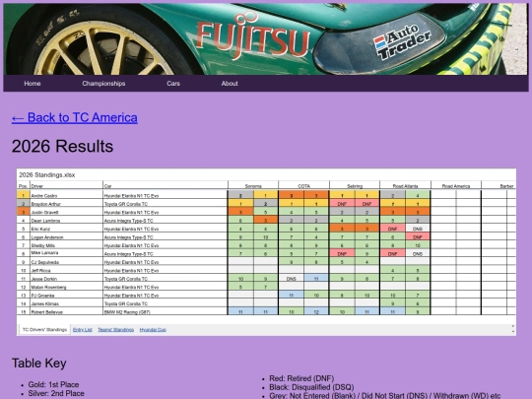Click Eric Kunz's DNF cell under Road Atlanta
532x399 pixels.
pyautogui.click(x=392, y=229)
